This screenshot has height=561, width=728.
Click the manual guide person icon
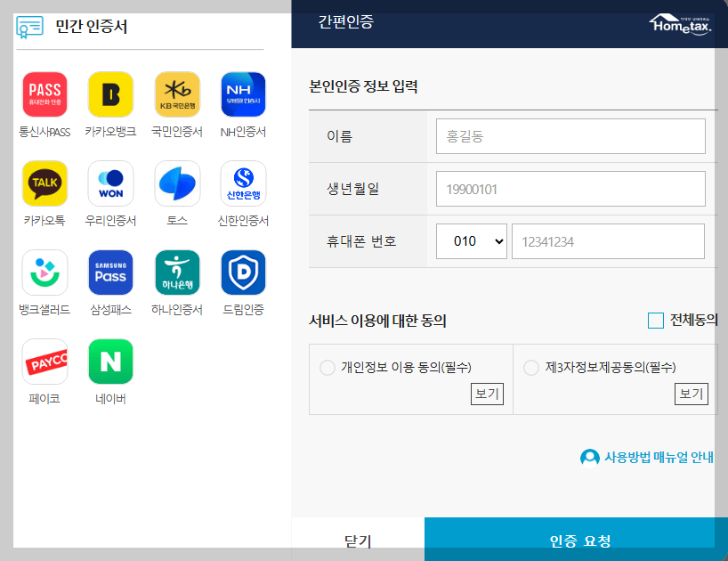coord(590,458)
